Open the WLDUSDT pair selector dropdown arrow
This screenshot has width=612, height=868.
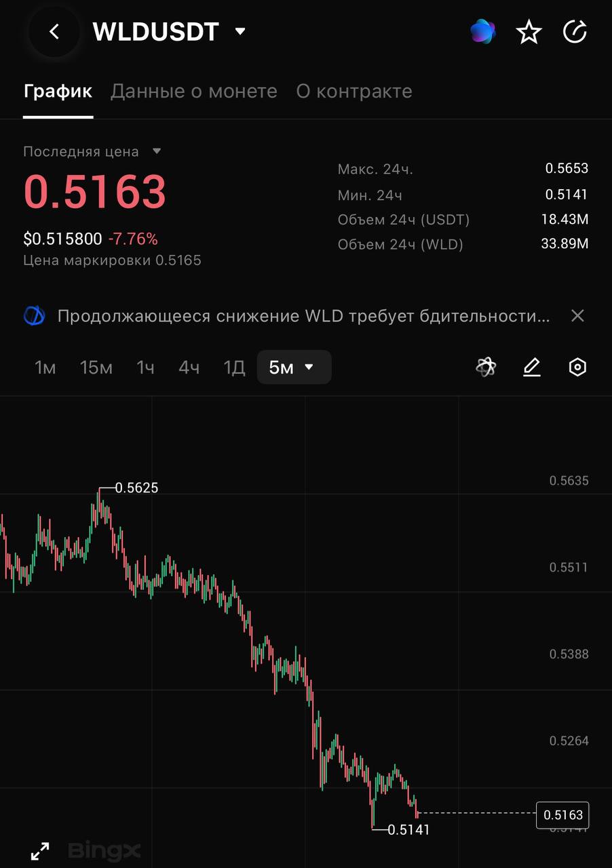click(240, 31)
